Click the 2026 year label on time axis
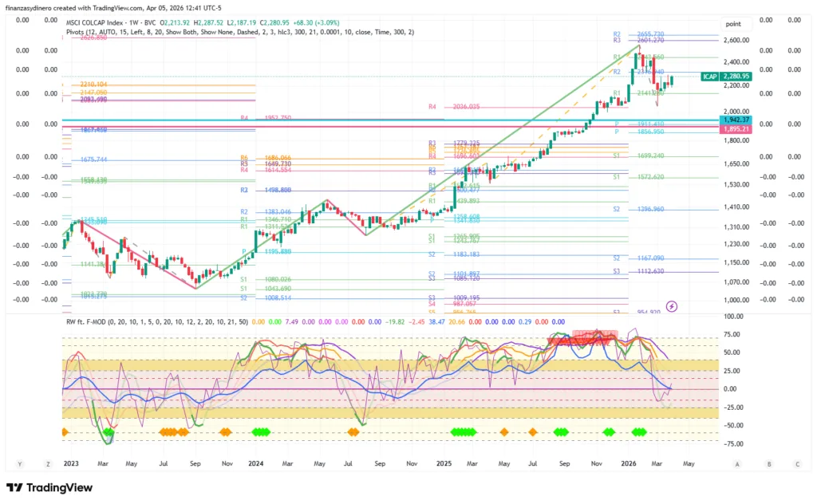The height and width of the screenshot is (504, 817). pyautogui.click(x=629, y=463)
